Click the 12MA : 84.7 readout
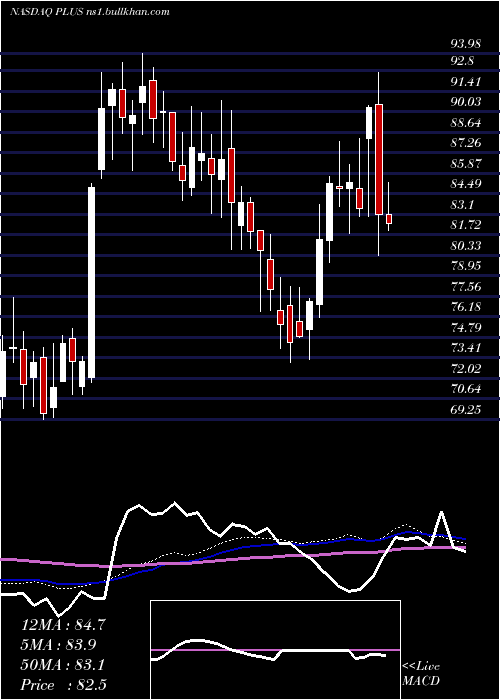The height and width of the screenshot is (700, 500). tap(63, 625)
